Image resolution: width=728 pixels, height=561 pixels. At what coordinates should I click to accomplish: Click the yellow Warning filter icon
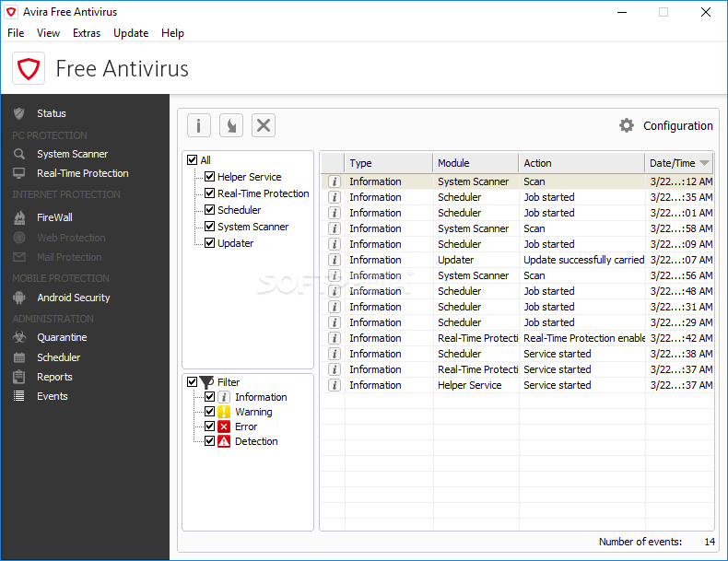[224, 412]
